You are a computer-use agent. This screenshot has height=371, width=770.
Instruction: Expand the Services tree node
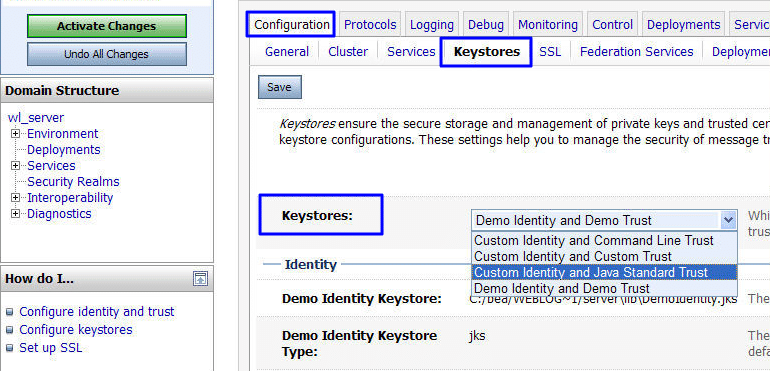[15, 166]
